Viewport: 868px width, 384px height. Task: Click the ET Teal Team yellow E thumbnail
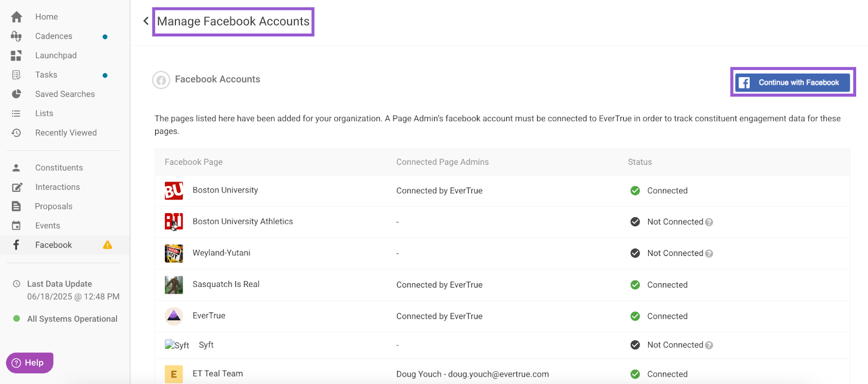click(174, 374)
